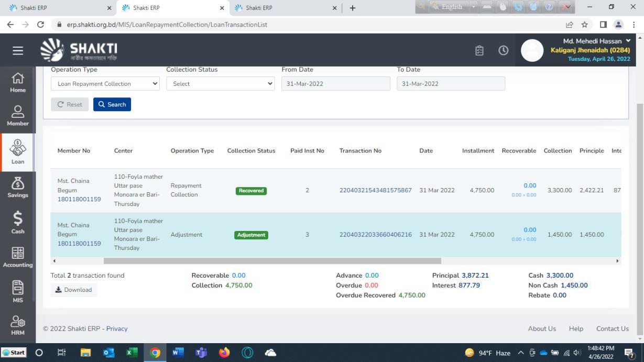Image resolution: width=644 pixels, height=362 pixels.
Task: Open MIS section in the sidebar
Action: tap(18, 292)
